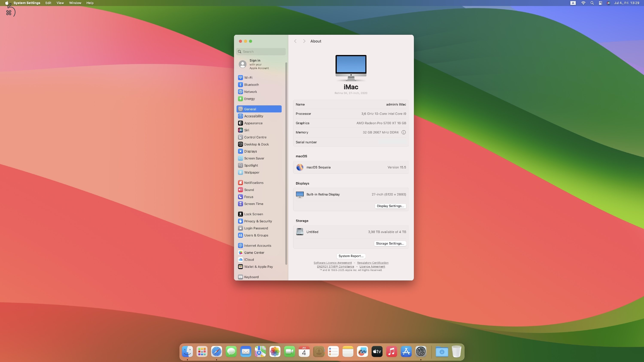Open Spotlight search in menu bar
Viewport: 644px width, 362px height.
(592, 3)
